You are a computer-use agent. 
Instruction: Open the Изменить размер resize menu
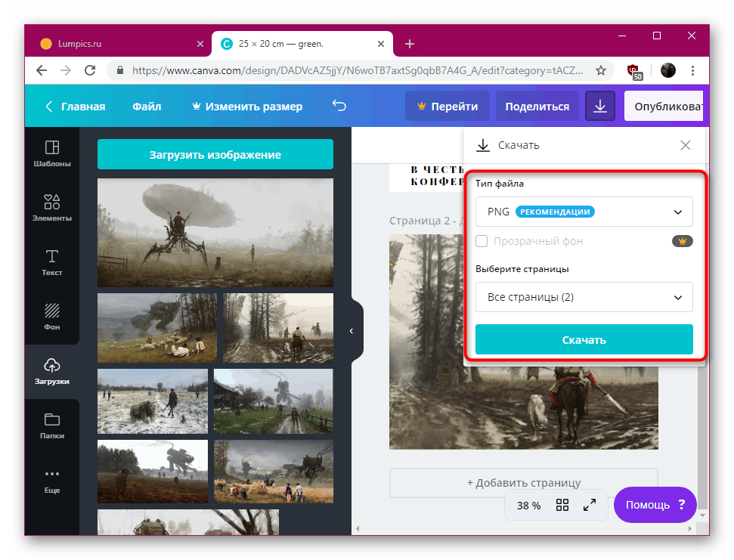point(248,107)
